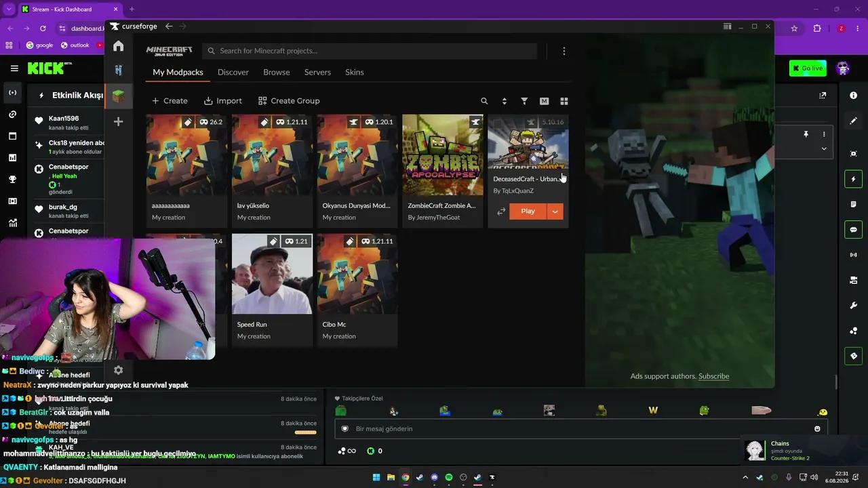Viewport: 868px width, 488px height.
Task: Open the modpack filter funnel
Action: 524,101
